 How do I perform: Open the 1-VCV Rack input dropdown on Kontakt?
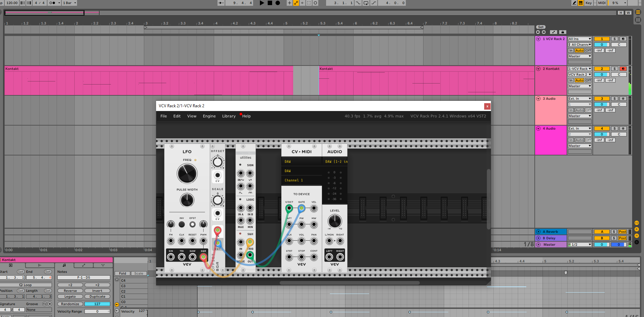click(580, 69)
